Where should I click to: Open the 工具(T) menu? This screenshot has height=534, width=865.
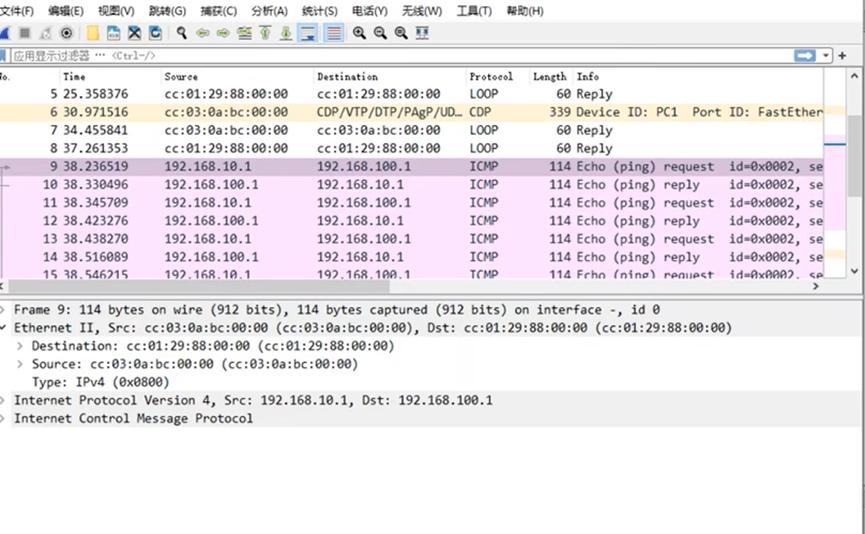coord(474,11)
